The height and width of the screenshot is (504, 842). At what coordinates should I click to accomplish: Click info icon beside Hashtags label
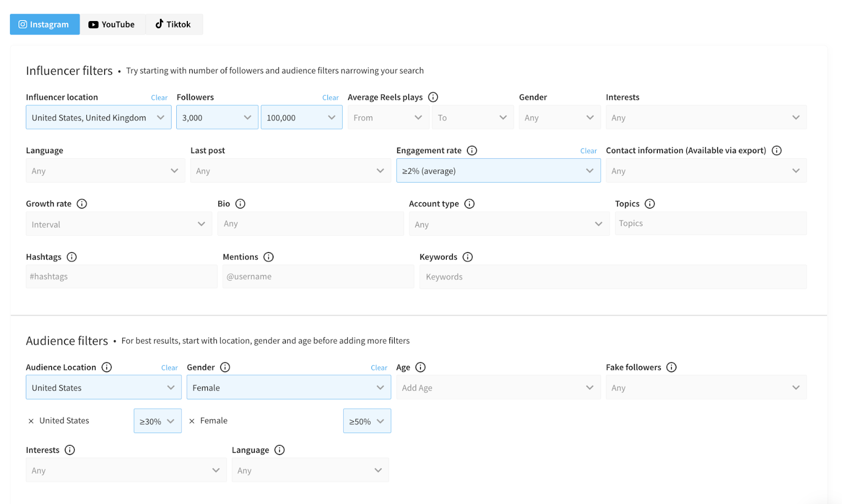click(72, 257)
